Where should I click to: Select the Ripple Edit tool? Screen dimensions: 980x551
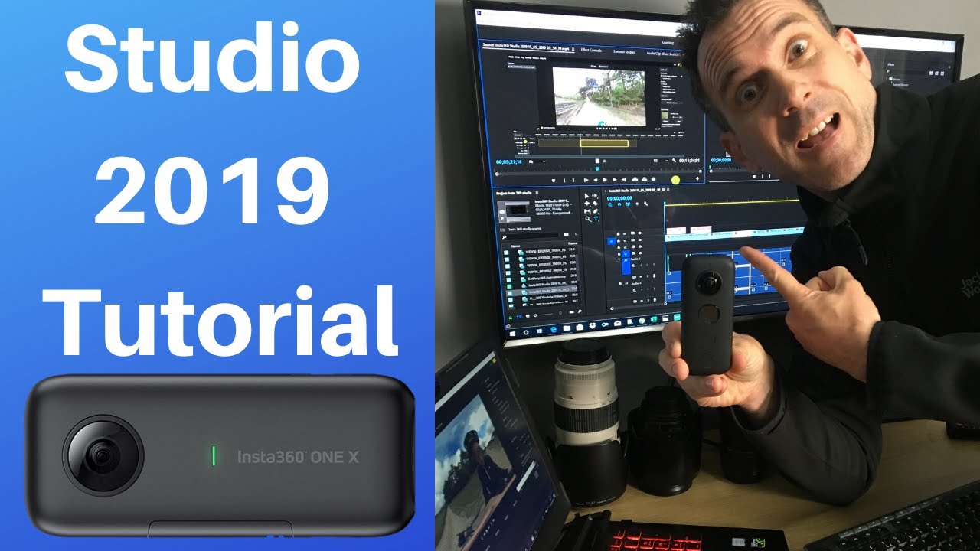pyautogui.click(x=587, y=204)
